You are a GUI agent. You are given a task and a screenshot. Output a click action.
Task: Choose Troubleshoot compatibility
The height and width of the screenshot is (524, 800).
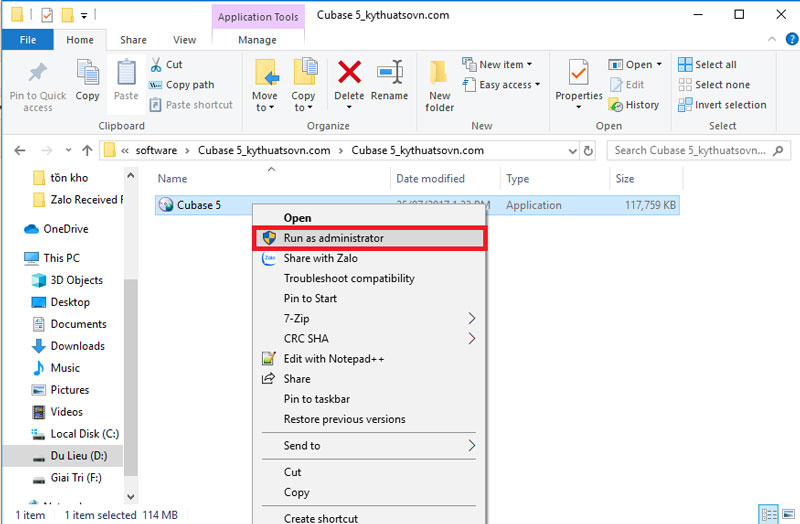[x=370, y=278]
